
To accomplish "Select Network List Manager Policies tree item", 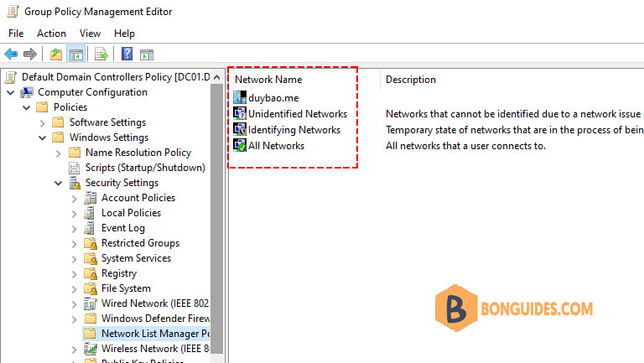I will pos(156,334).
